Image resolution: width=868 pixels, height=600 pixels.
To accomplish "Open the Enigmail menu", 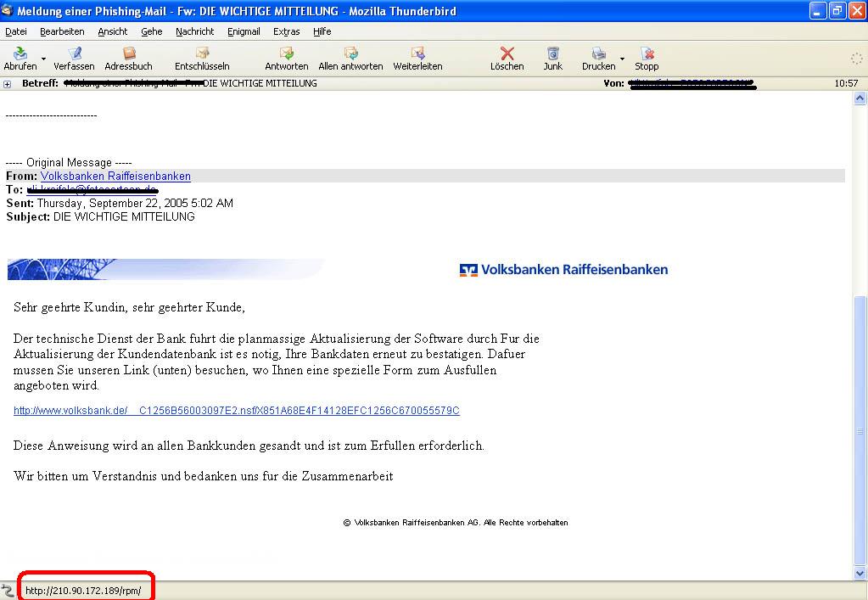I will (244, 31).
